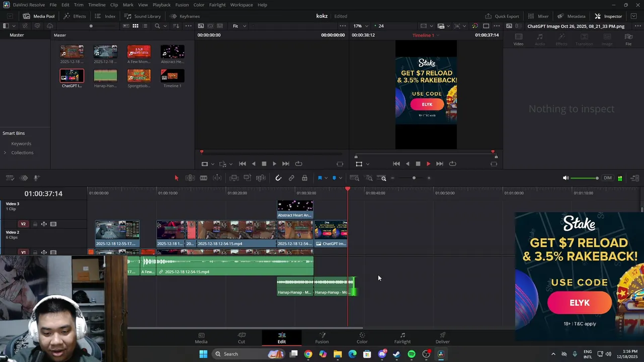Open the Mixer panel

[x=538, y=16]
